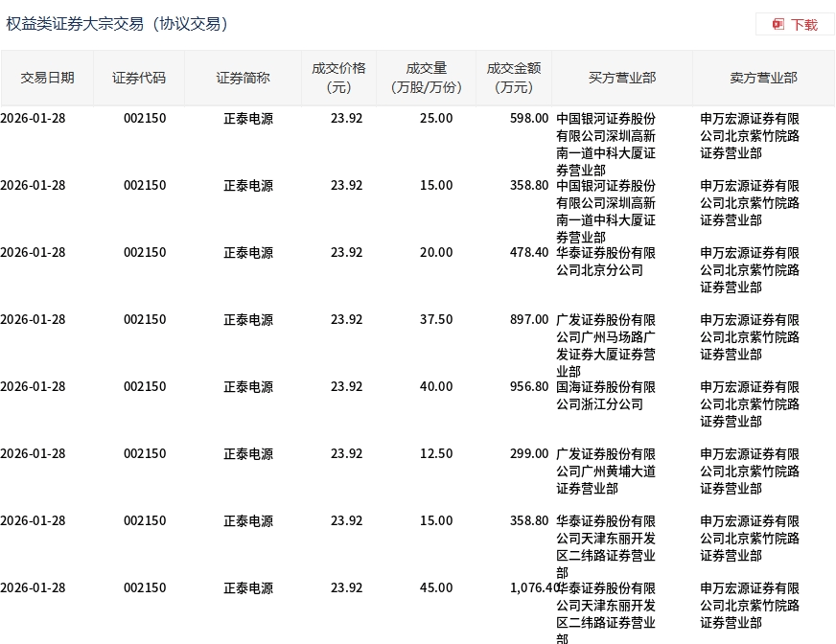The width and height of the screenshot is (836, 644).
Task: Click the 交易日期 column header
Action: click(x=47, y=78)
